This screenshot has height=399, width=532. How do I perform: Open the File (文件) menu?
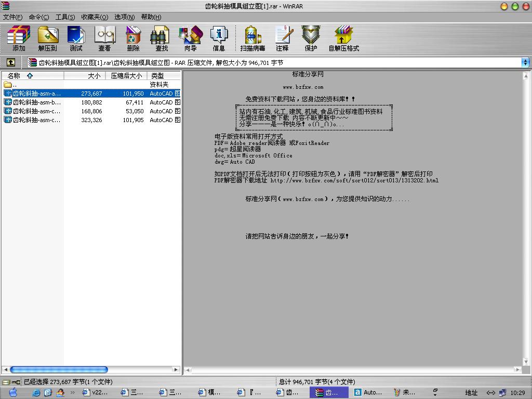tap(12, 17)
